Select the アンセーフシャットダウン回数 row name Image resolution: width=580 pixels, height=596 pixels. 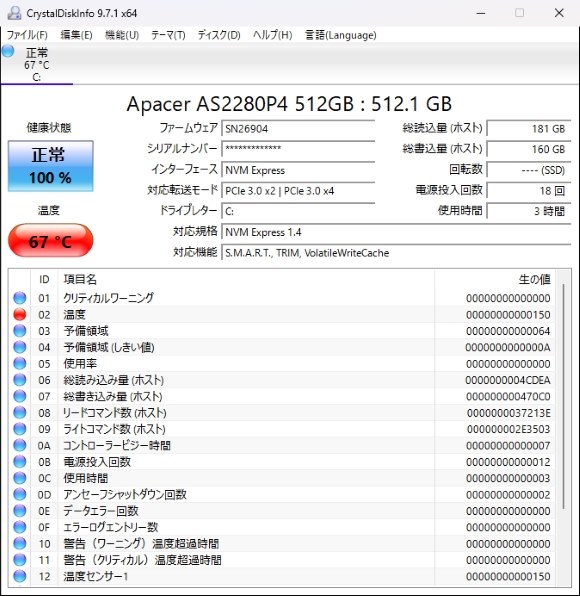pos(125,495)
